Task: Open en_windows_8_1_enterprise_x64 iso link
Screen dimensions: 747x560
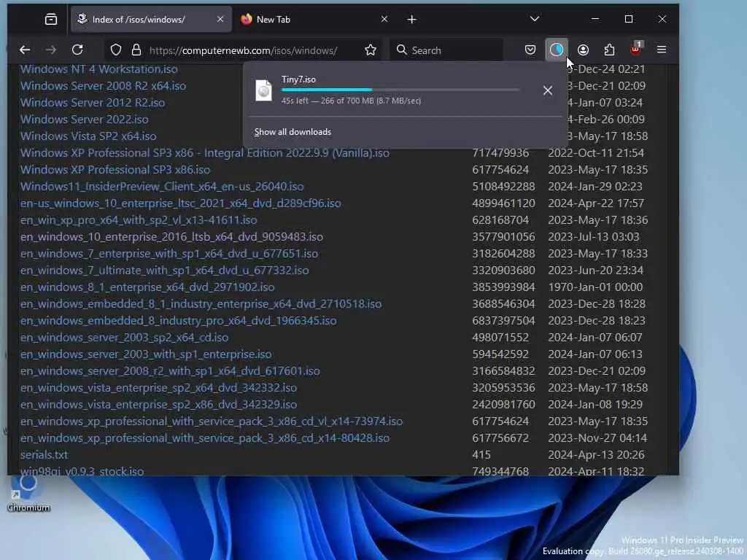Action: pyautogui.click(x=147, y=287)
